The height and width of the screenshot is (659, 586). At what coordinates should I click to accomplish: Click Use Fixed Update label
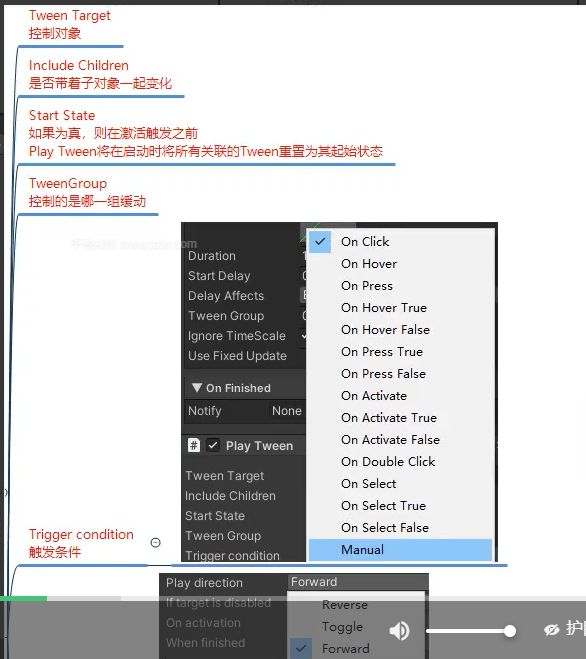pos(237,356)
